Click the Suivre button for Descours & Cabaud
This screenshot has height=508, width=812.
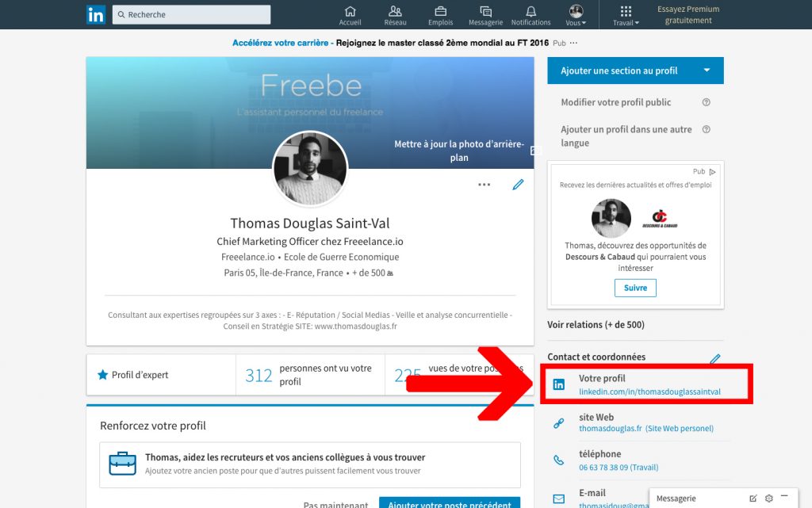[635, 288]
